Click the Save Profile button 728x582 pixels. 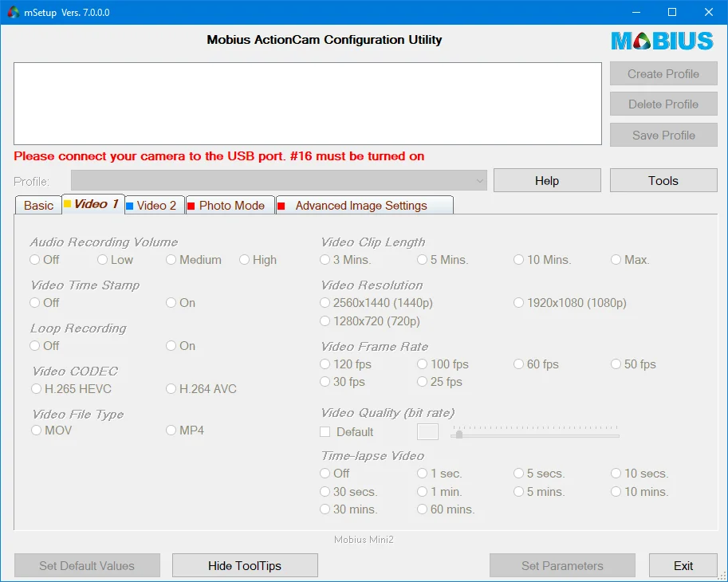[663, 135]
